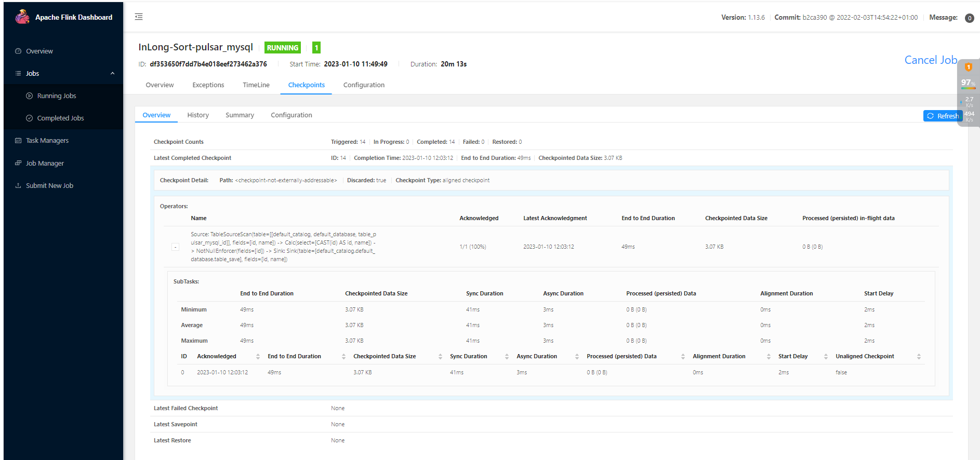Screen dimensions: 980x460
Task: Sort subtasks by Unaligned Checkpoint arrows
Action: (x=919, y=357)
